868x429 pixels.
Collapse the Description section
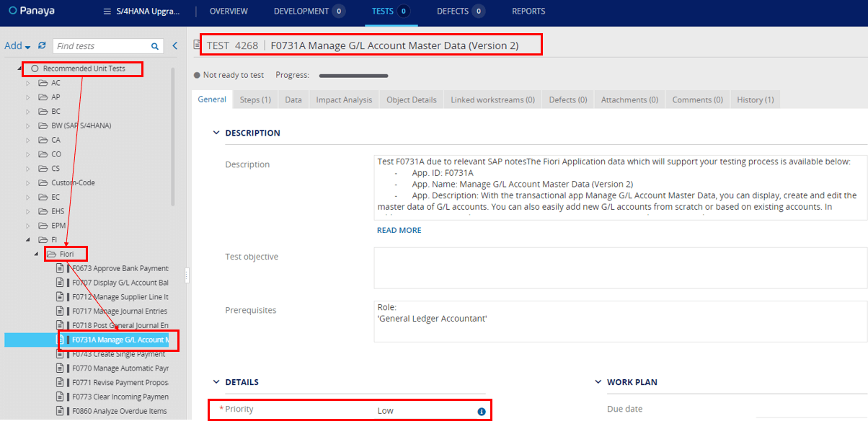point(216,133)
